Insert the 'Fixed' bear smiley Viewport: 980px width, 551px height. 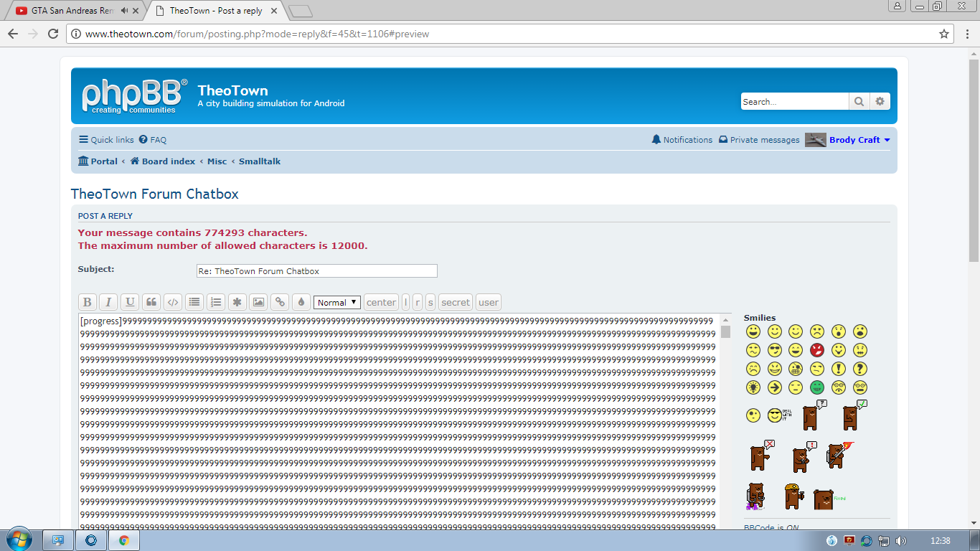click(829, 499)
